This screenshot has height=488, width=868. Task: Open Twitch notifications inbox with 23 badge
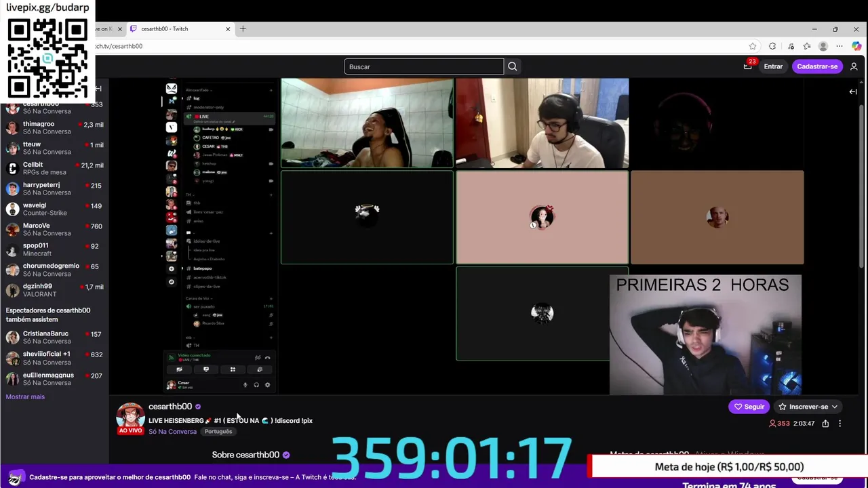pyautogui.click(x=748, y=66)
